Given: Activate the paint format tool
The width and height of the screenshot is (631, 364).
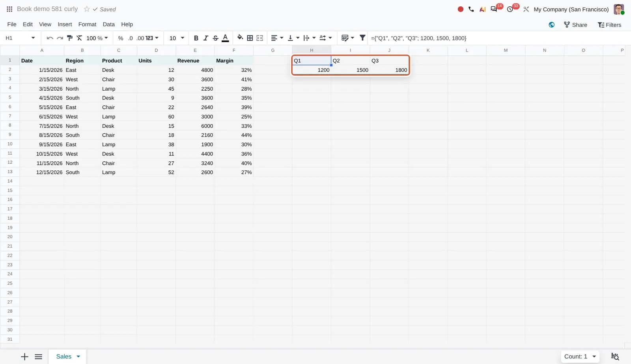Looking at the screenshot, I should click(x=70, y=38).
